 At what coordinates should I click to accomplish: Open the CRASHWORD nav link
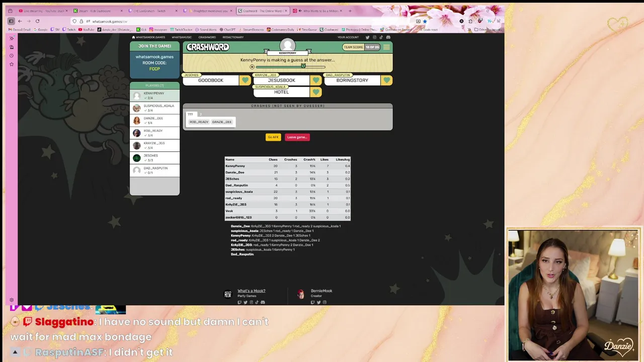pos(207,37)
